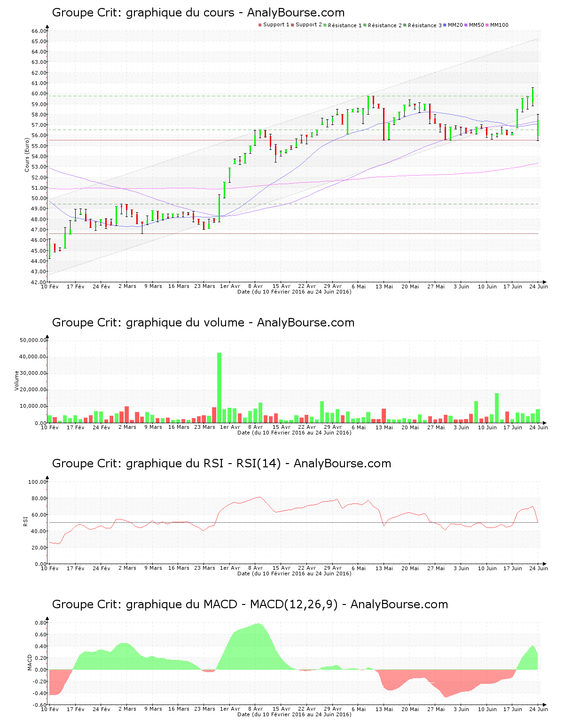Viewport: 564px width, 728px height.
Task: Click the MM20 blue legend square
Action: pyautogui.click(x=445, y=25)
